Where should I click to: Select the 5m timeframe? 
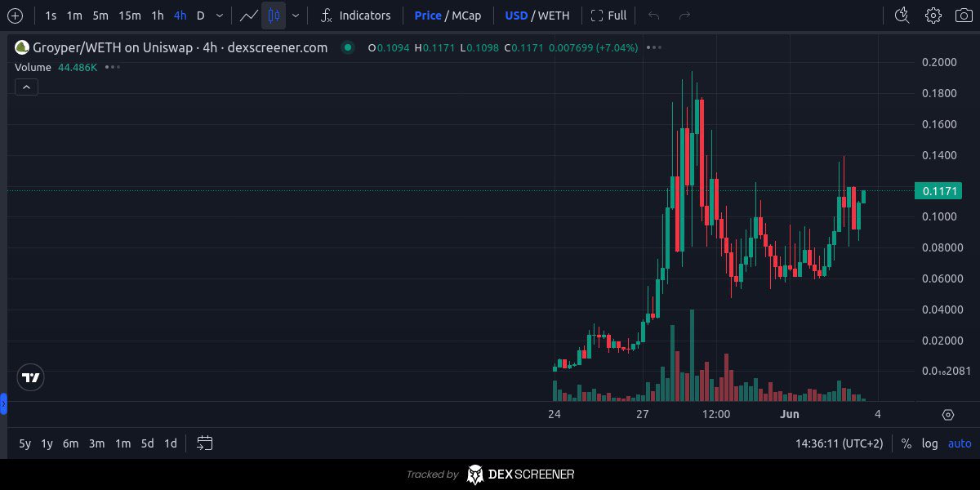[x=100, y=16]
